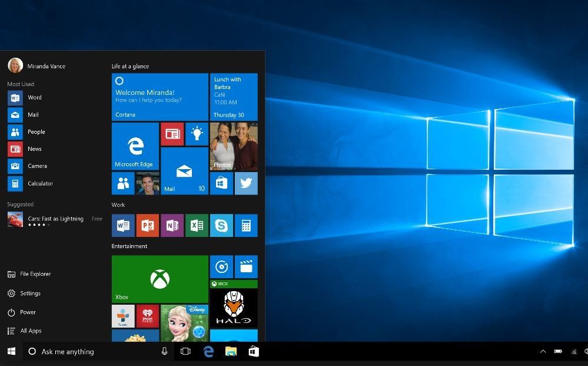The image size is (588, 366).
Task: Expand hidden icons in the system tray
Action: (x=543, y=351)
